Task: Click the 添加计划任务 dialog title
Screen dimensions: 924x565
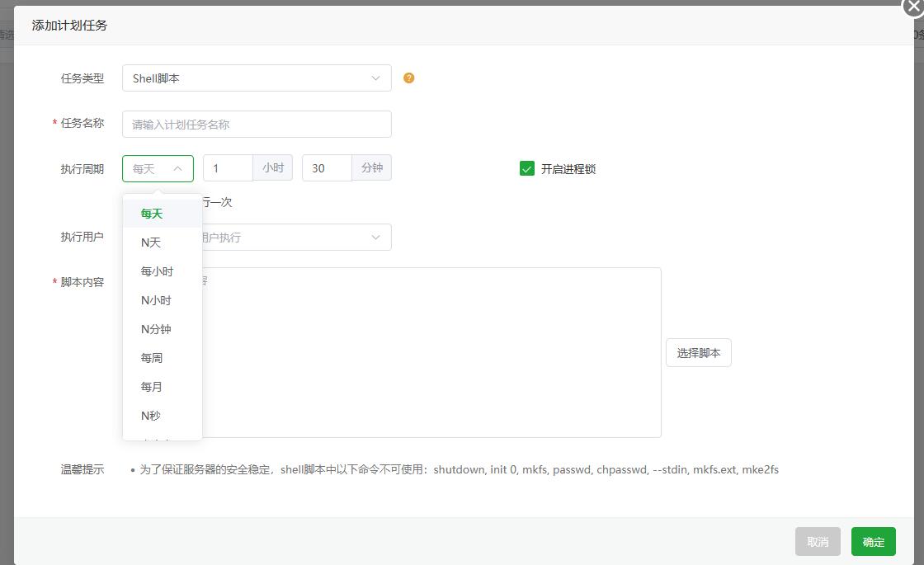Action: 69,26
